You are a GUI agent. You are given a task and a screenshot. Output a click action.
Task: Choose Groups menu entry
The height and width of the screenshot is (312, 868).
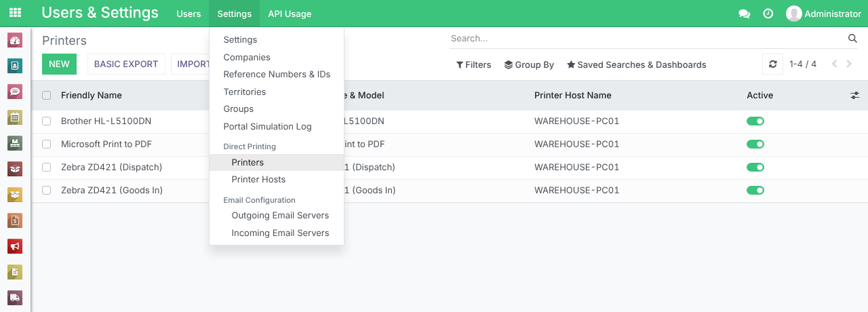(x=277, y=109)
